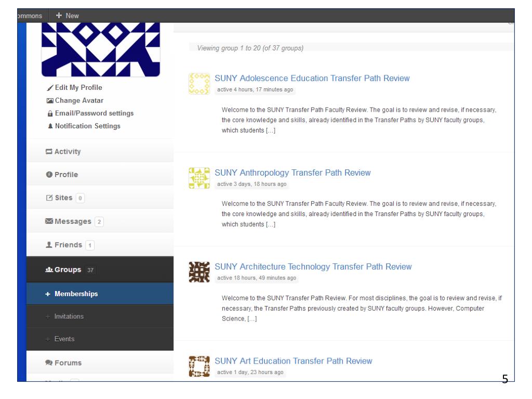The image size is (532, 399).
Task: Click the plus icon next to New
Action: [x=59, y=16]
